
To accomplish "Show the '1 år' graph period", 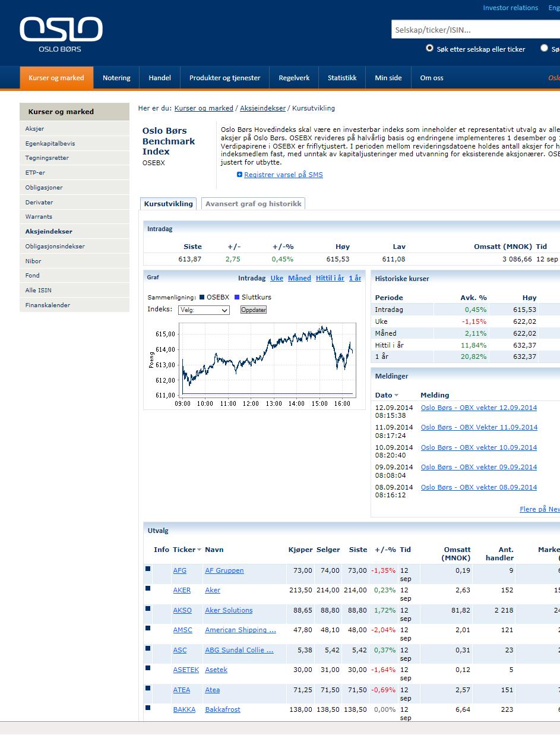I will [355, 278].
